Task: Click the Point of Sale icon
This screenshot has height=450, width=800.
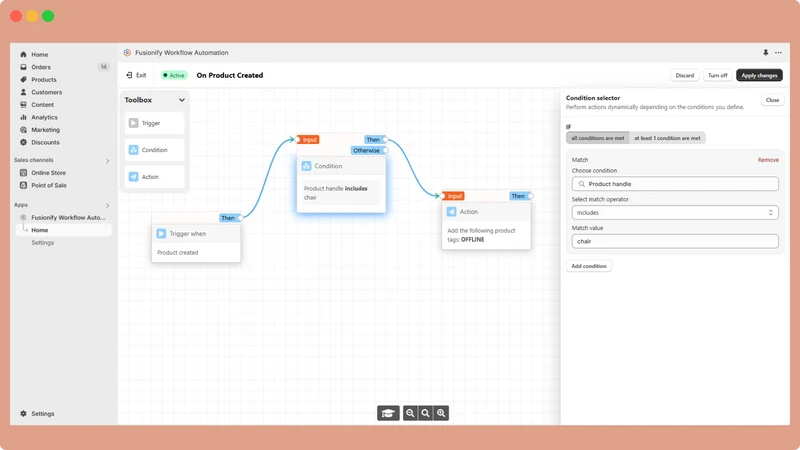Action: [x=23, y=185]
